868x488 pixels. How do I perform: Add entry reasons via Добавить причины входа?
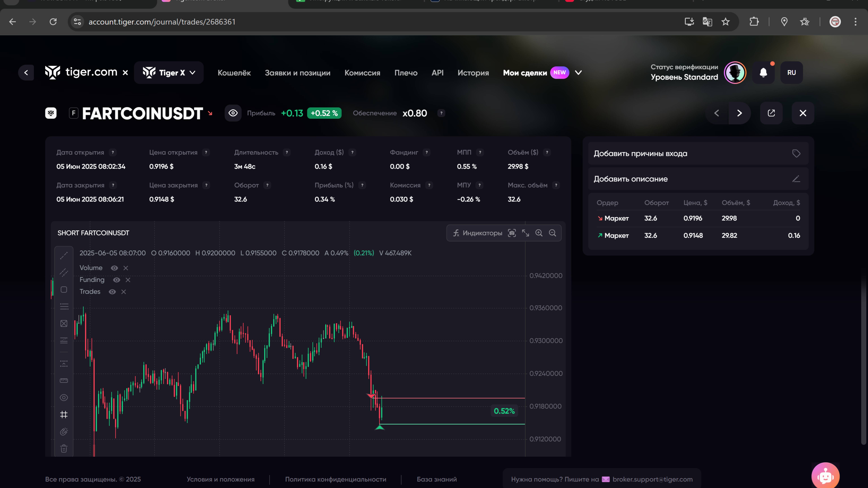point(698,153)
